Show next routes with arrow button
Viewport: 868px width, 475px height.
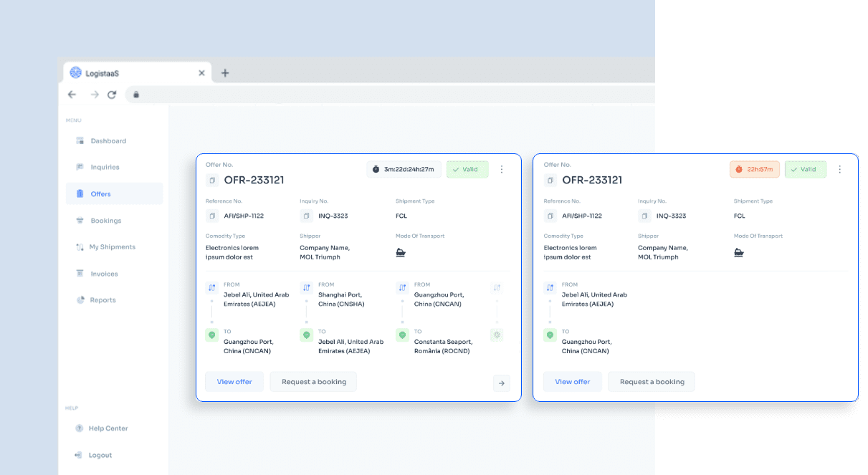pyautogui.click(x=502, y=383)
